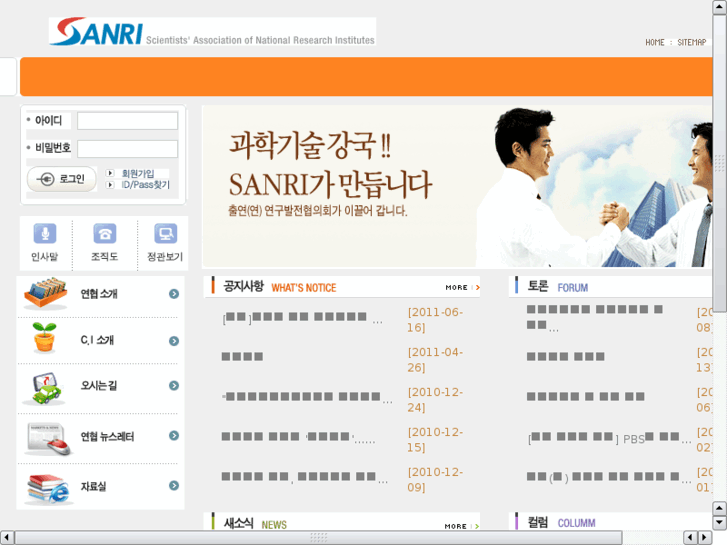Open the 정관보기 text link

click(165, 256)
